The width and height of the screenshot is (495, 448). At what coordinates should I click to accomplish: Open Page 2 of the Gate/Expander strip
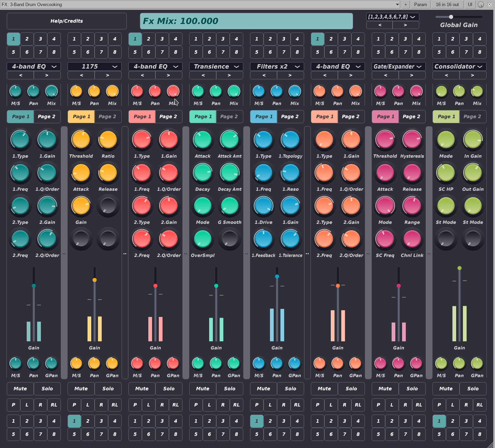[412, 116]
